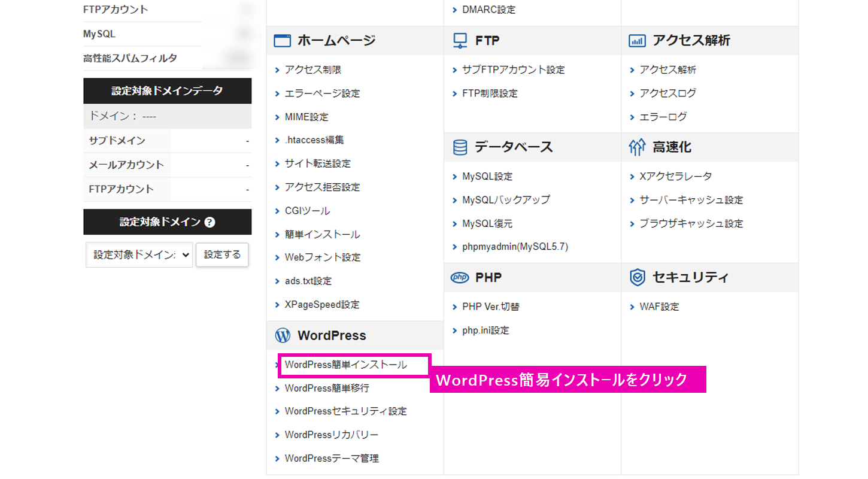Open サーバーキャッシュ設定
Viewport: 868px width, 479px height.
(691, 200)
